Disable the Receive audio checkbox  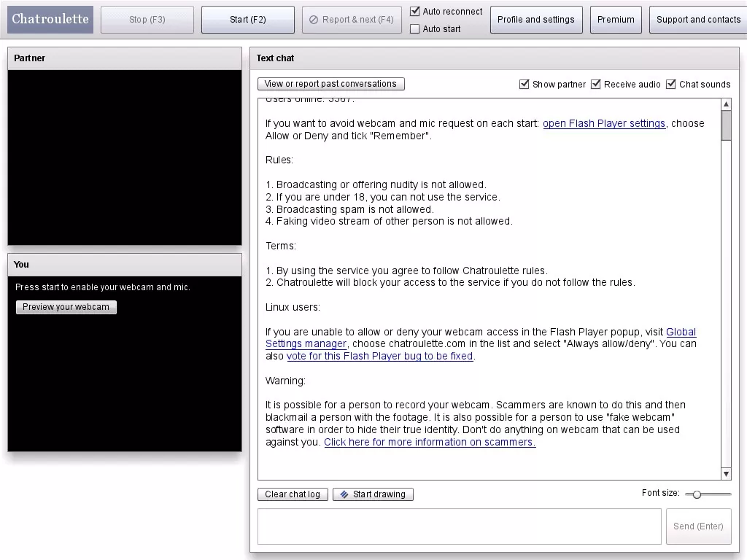595,85
